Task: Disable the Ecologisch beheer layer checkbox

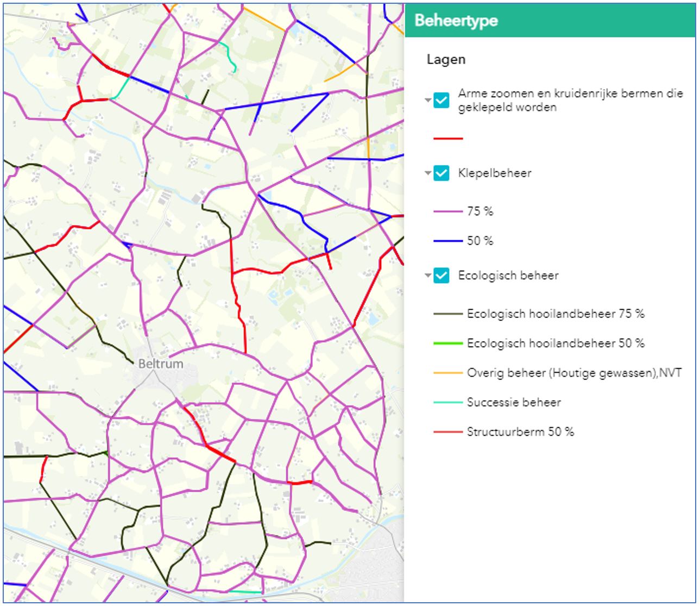Action: (441, 276)
